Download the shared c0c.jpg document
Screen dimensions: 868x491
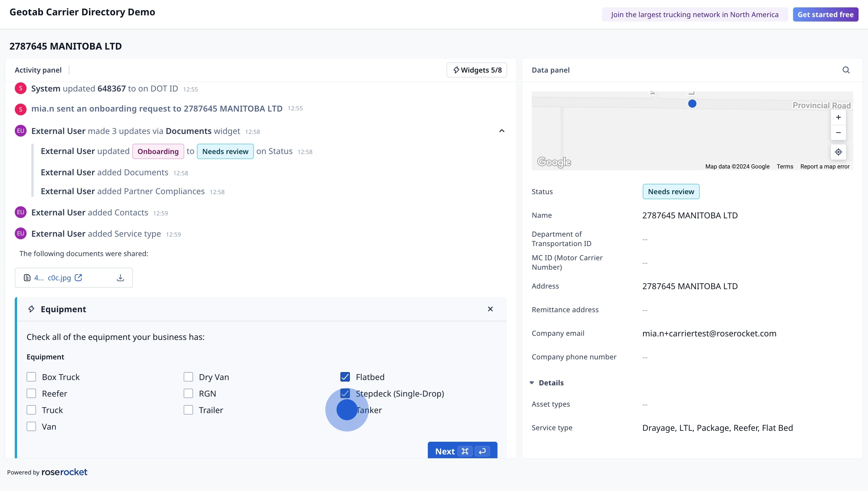click(x=120, y=278)
